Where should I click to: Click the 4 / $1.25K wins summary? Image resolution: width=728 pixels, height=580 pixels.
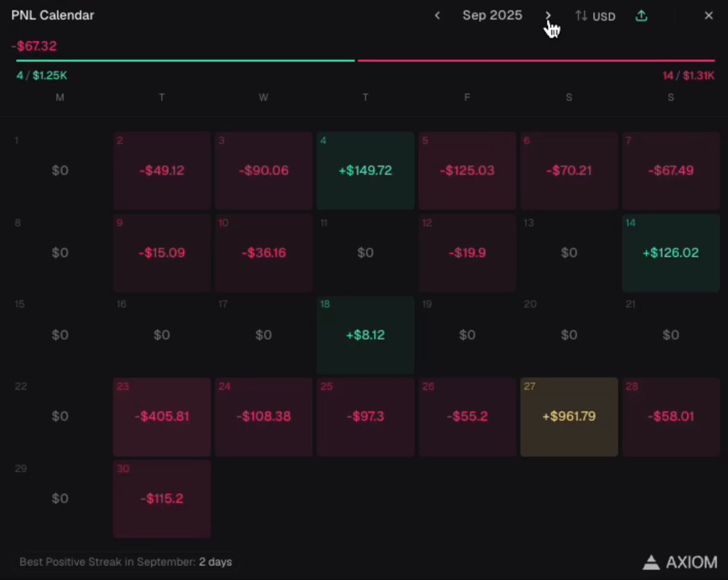(42, 75)
